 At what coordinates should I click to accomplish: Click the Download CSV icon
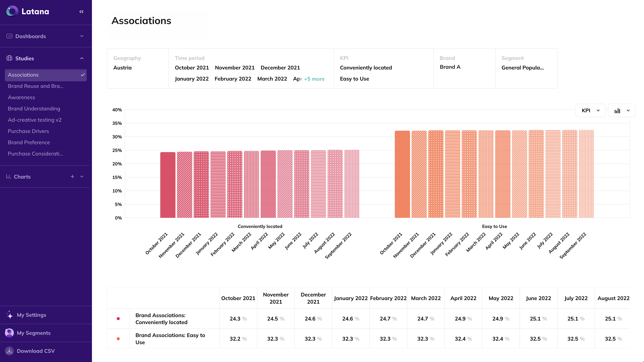[9, 351]
